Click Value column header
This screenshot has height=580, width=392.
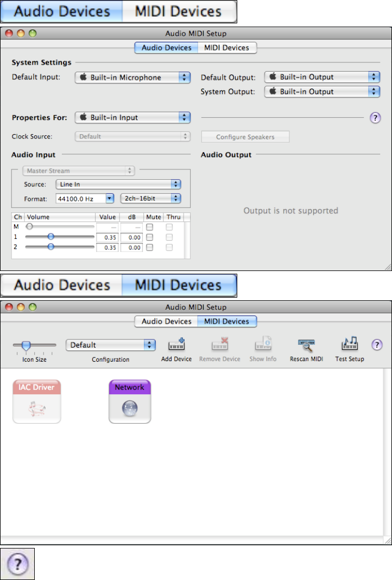pyautogui.click(x=108, y=217)
